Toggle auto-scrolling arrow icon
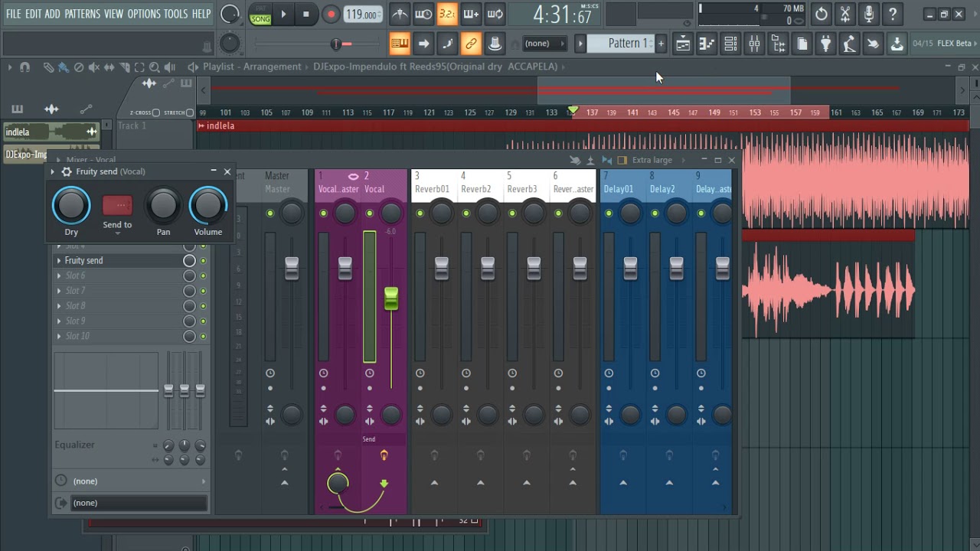Image resolution: width=980 pixels, height=551 pixels. click(423, 44)
